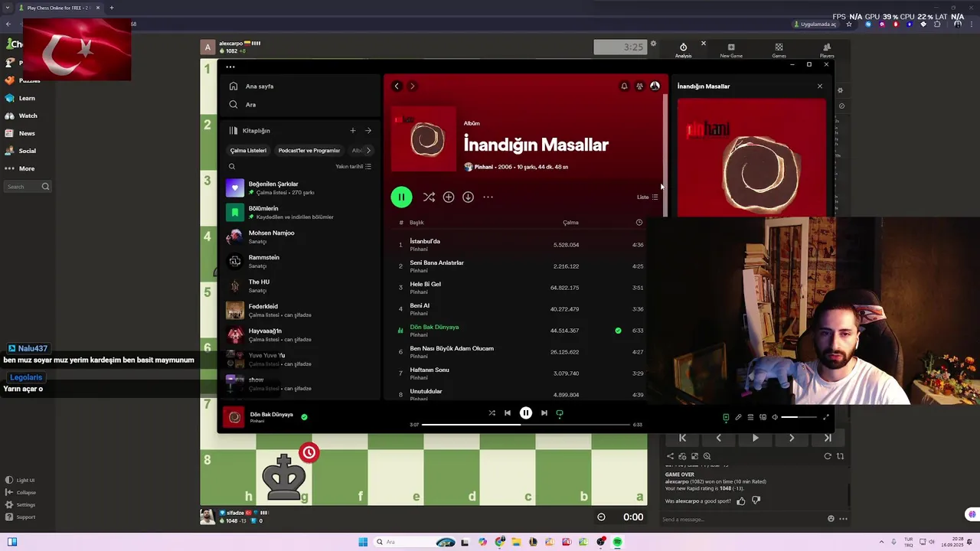This screenshot has width=980, height=551.
Task: Click the Pinhani artist link under album title
Action: tap(484, 167)
